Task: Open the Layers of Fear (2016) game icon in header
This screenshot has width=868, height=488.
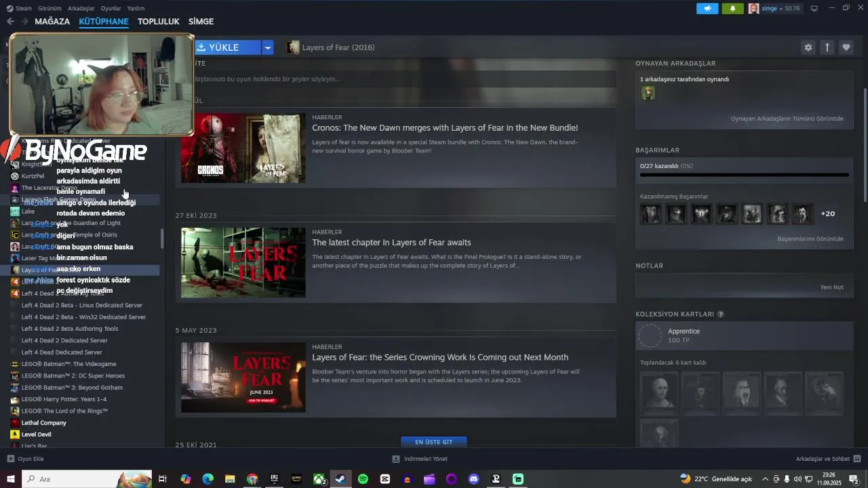Action: click(293, 47)
